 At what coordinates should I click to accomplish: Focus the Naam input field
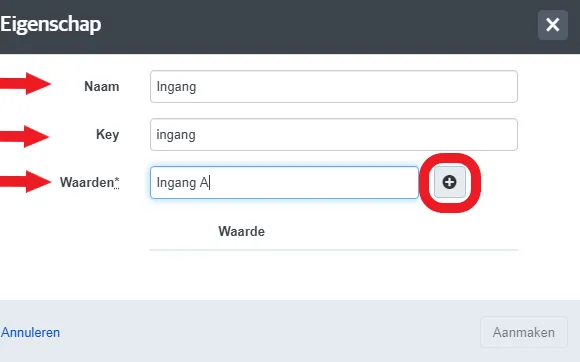pyautogui.click(x=334, y=87)
